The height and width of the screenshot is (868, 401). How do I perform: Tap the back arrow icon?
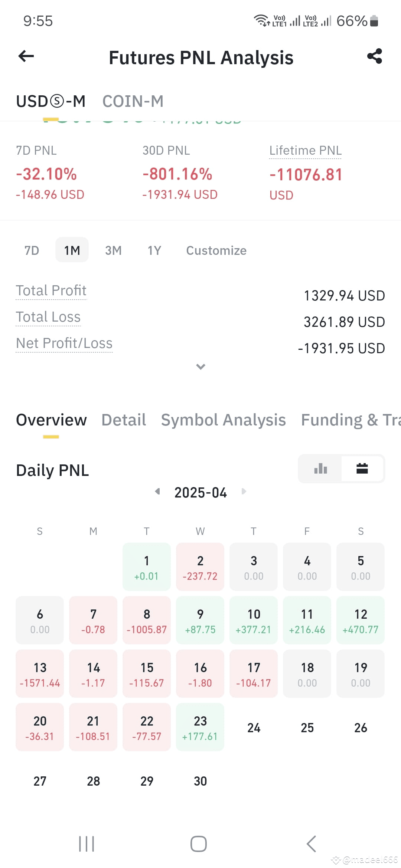tap(26, 56)
